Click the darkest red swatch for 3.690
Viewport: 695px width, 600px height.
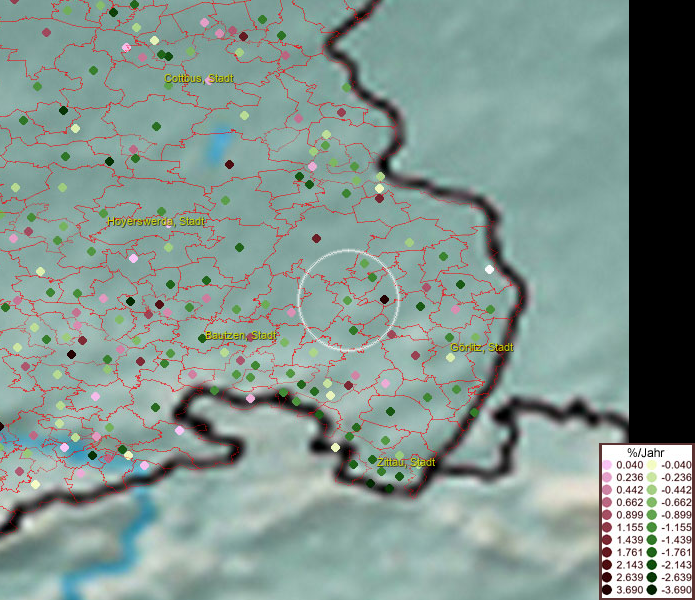click(607, 590)
